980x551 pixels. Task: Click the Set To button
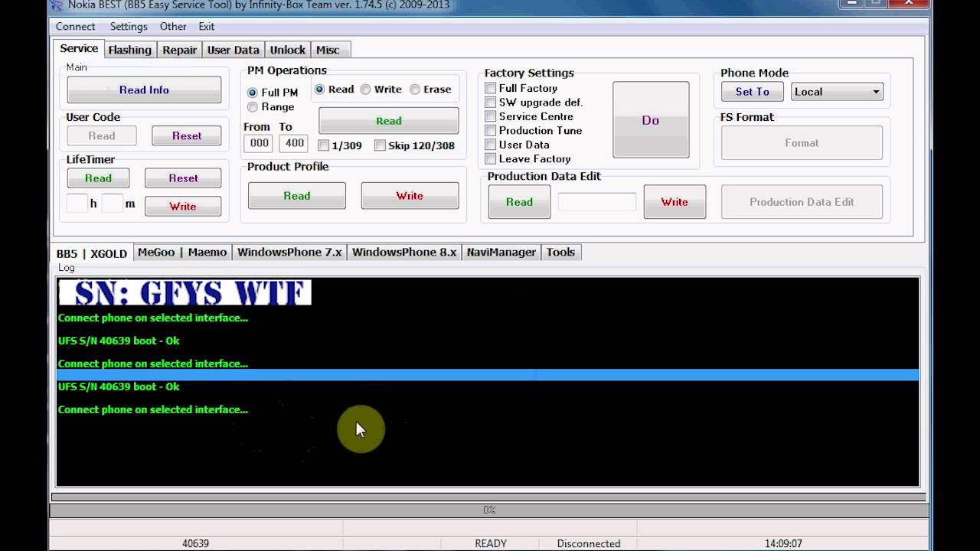tap(753, 92)
